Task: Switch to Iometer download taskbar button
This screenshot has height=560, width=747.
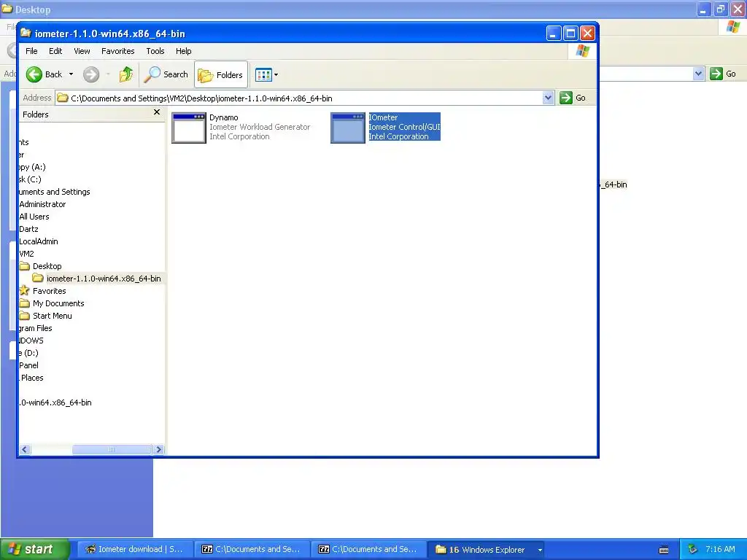Action: click(135, 549)
